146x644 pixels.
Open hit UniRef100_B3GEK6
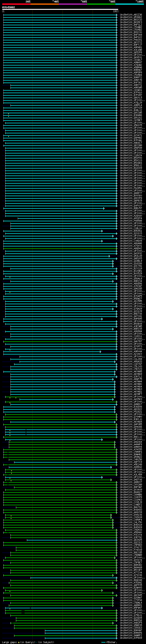tap(131, 407)
